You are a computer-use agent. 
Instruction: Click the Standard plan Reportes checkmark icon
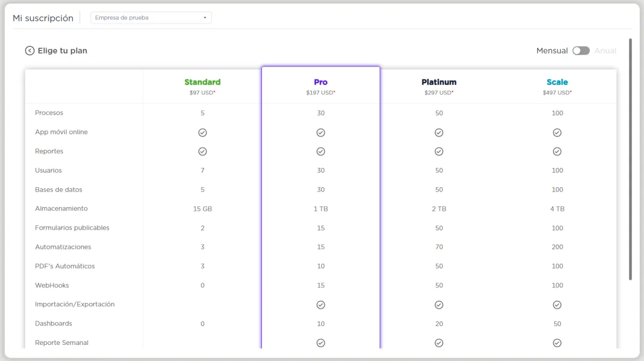coord(202,152)
